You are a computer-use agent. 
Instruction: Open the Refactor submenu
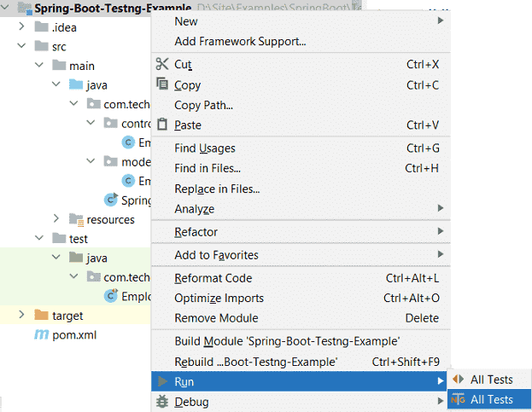point(301,232)
